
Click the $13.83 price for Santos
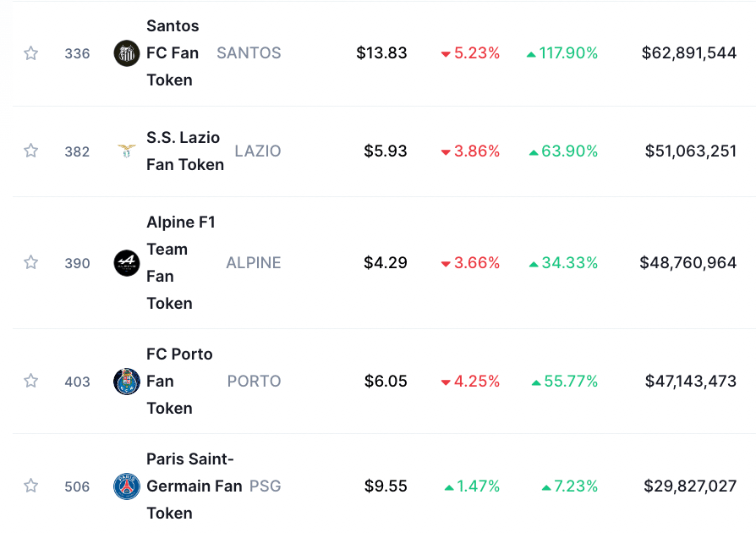tap(382, 53)
